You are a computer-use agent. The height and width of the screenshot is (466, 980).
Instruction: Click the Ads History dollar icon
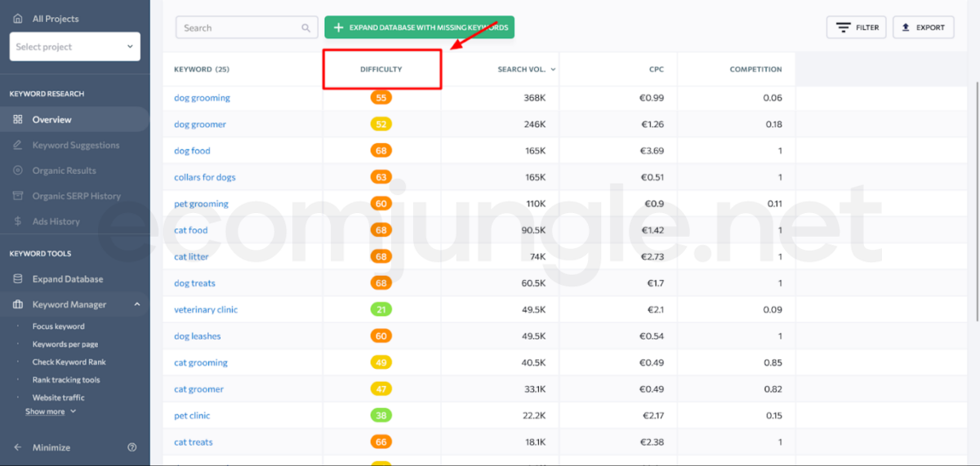(18, 221)
